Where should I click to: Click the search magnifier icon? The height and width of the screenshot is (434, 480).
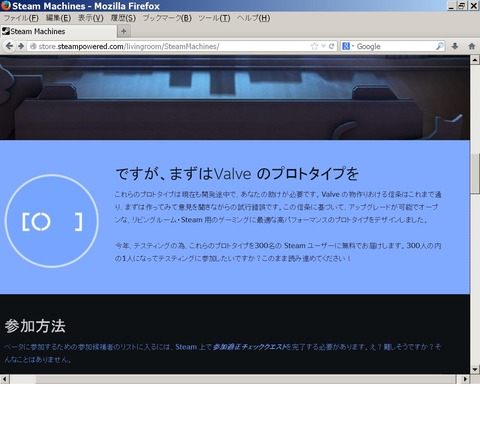click(x=440, y=46)
